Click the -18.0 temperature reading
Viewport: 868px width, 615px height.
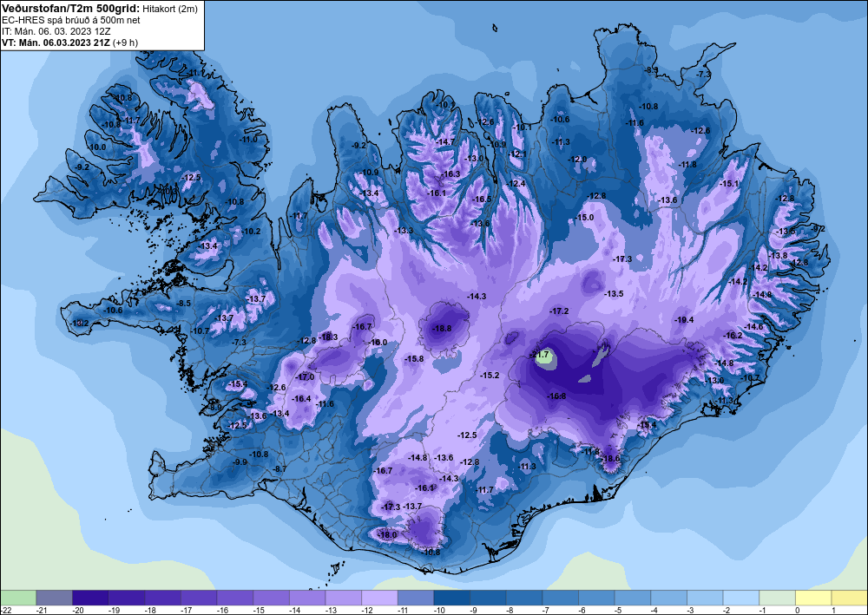tap(387, 535)
